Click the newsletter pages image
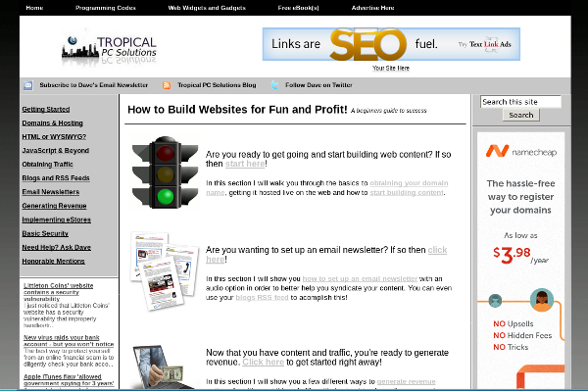Viewport: 588px width, 391px height. 165,271
